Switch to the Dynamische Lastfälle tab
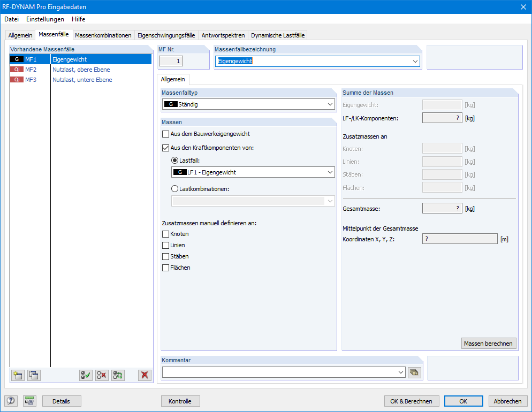The width and height of the screenshot is (532, 412). [x=278, y=35]
